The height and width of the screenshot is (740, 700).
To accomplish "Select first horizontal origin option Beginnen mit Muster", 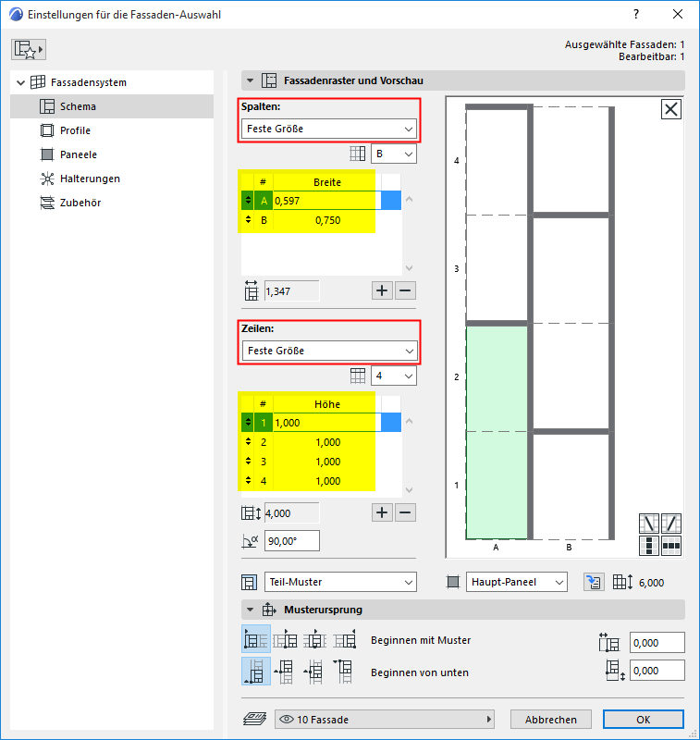I will pos(256,639).
